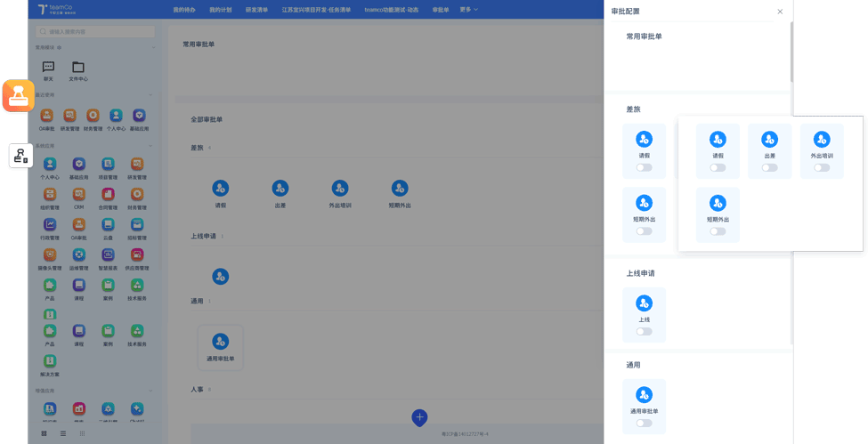Screen dimensions: 868x444
Task: Click the sidebar search input field
Action: (94, 32)
